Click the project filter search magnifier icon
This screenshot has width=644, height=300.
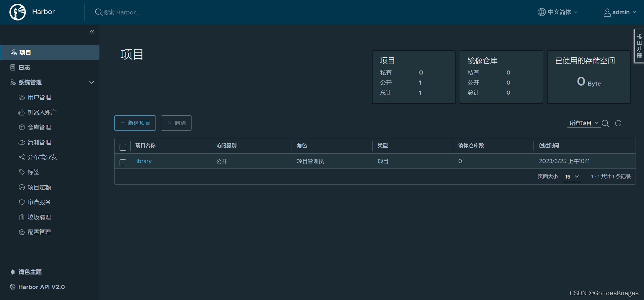point(605,123)
